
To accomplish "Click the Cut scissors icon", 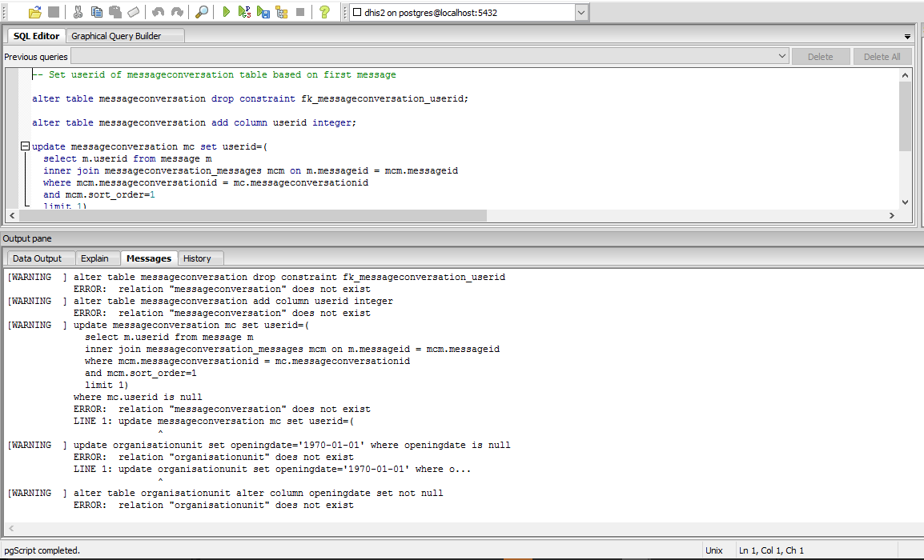I will [78, 12].
